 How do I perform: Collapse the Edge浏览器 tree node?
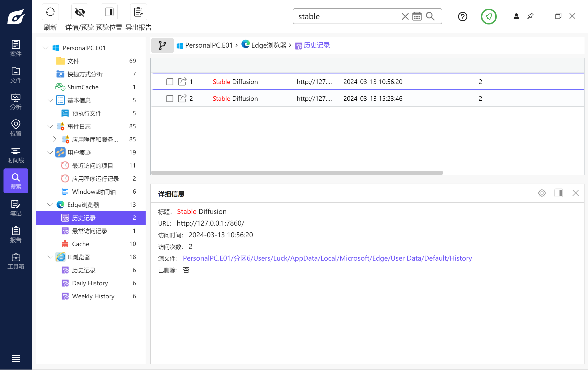[x=50, y=205]
